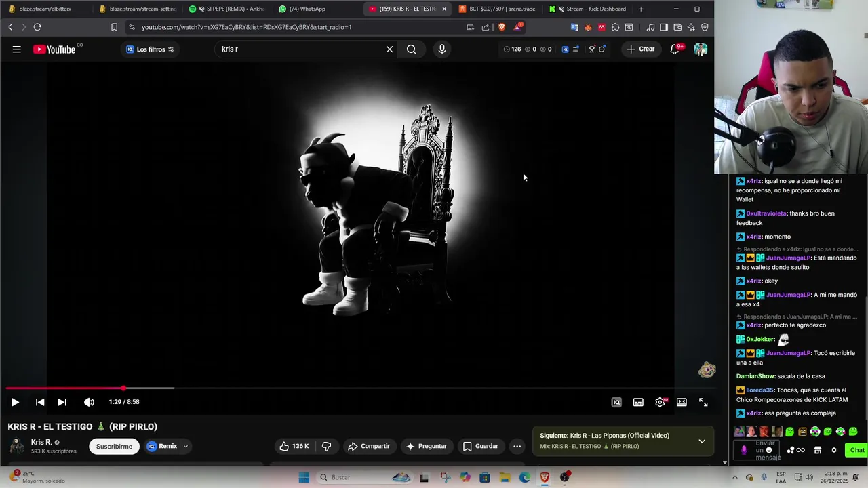Viewport: 868px width, 488px height.
Task: Click the video progress bar scrubber
Action: click(x=123, y=388)
